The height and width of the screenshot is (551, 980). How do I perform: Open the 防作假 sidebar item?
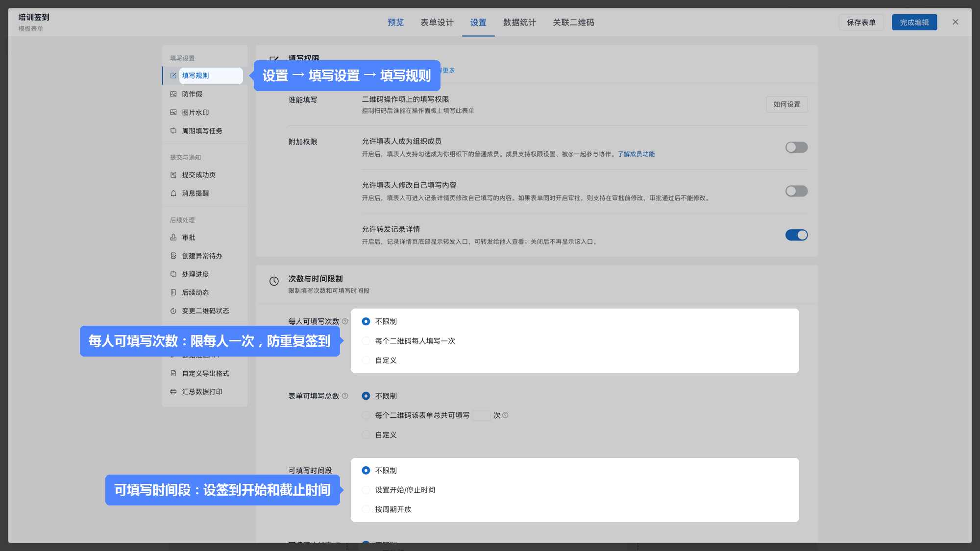pos(205,94)
